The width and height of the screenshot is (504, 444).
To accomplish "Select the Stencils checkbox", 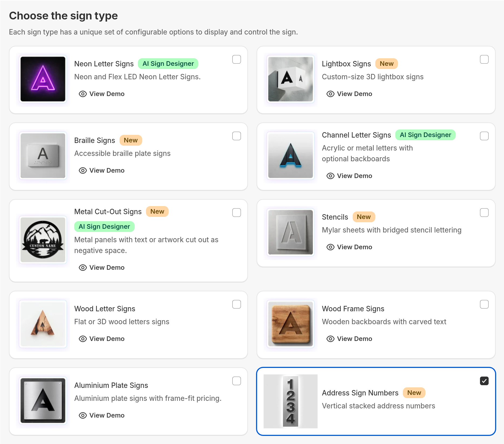I will point(484,213).
